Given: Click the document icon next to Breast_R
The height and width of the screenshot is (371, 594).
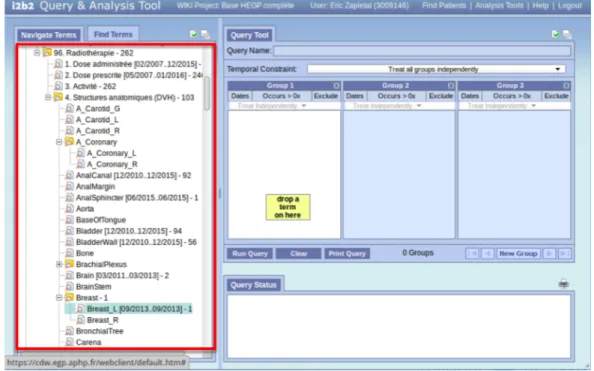Looking at the screenshot, I should pos(80,319).
